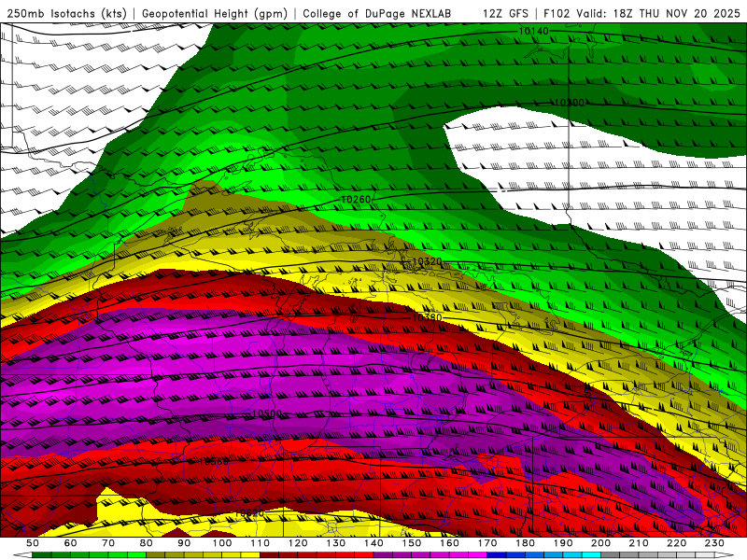
Task: Click the "12Z GFS" model run label
Action: (505, 13)
